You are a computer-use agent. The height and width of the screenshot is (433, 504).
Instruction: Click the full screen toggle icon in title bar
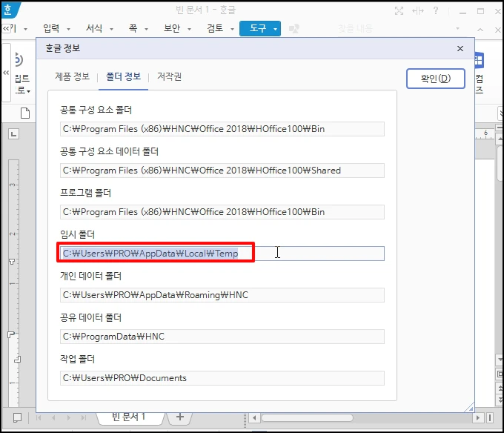pos(399,11)
